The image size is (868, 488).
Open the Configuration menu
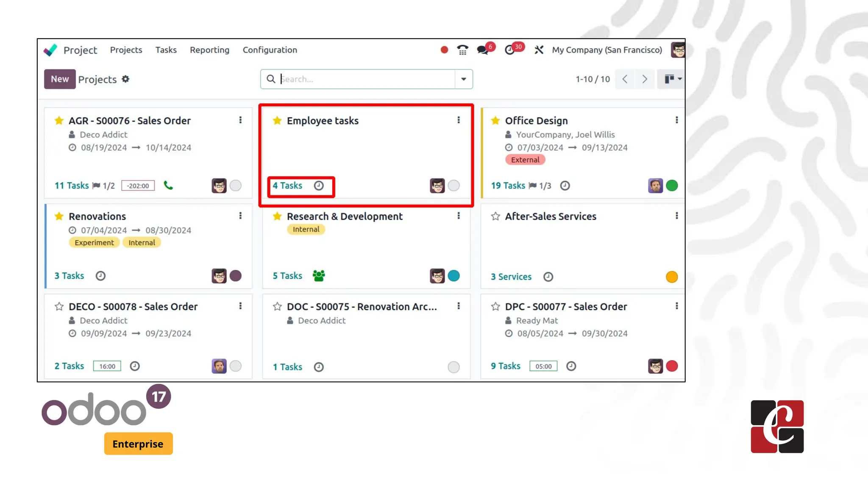[270, 50]
